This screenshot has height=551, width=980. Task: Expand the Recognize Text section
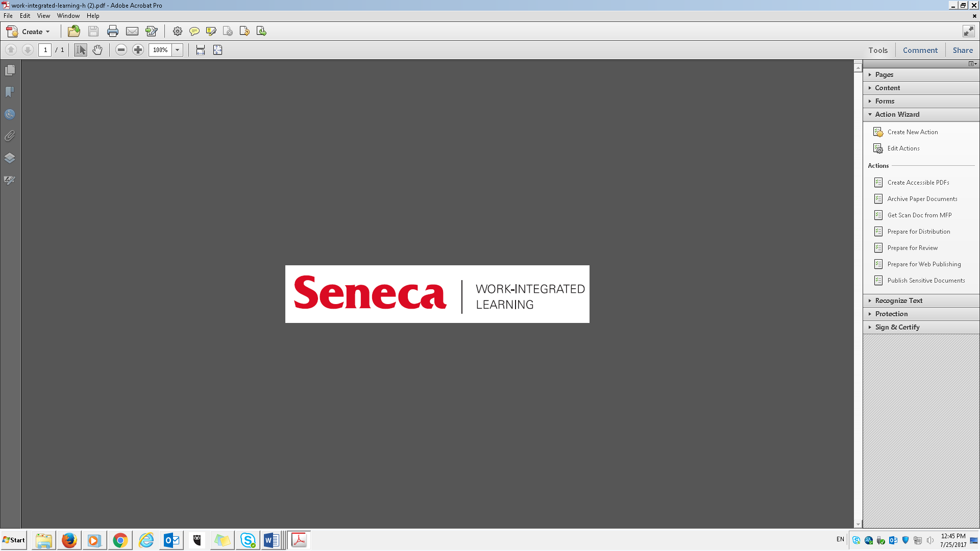898,300
